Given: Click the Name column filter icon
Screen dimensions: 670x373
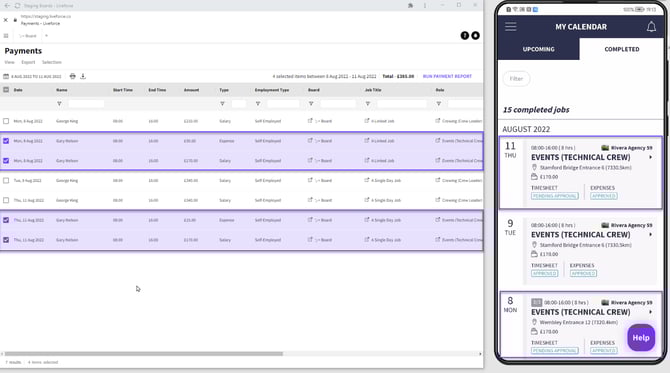Looking at the screenshot, I should [59, 104].
